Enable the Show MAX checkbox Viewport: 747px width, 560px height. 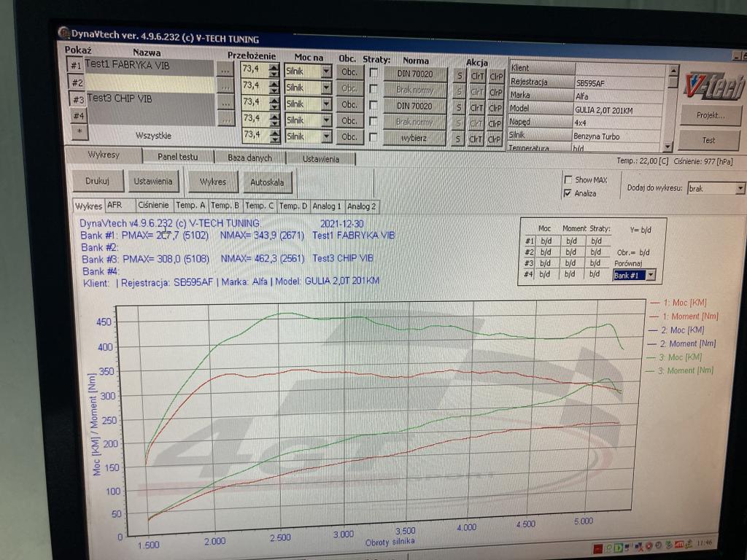[x=568, y=179]
